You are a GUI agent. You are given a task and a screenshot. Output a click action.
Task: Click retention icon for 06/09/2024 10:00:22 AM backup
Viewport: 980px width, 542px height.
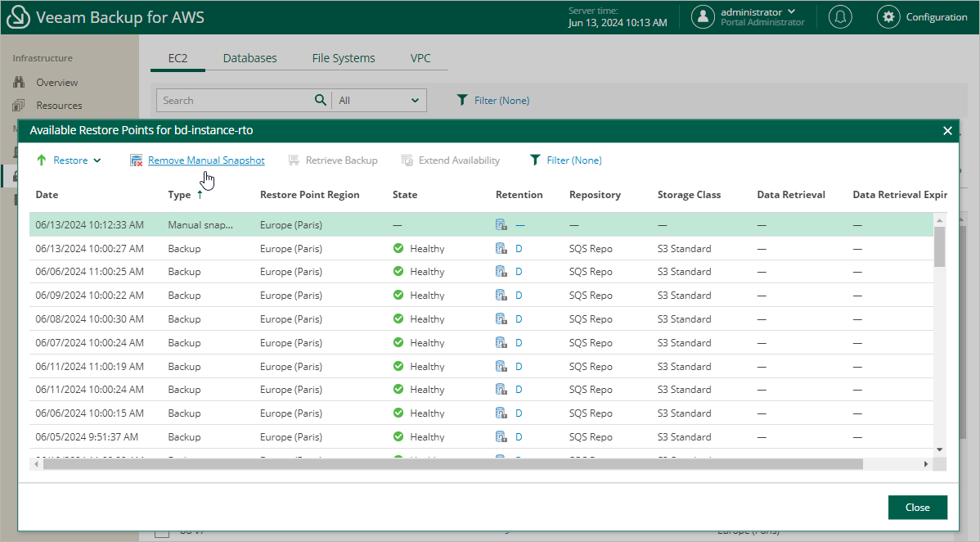tap(501, 296)
